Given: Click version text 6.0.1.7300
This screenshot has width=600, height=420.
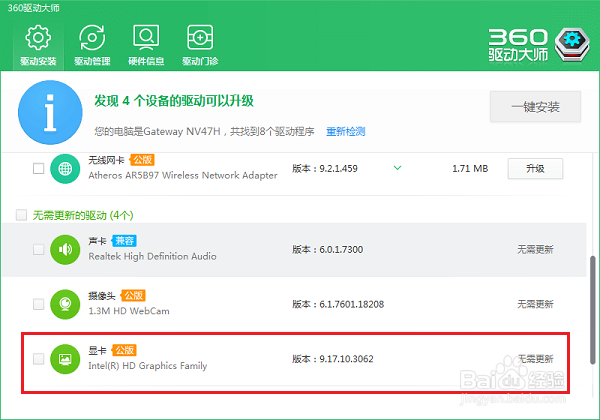Looking at the screenshot, I should (x=341, y=249).
